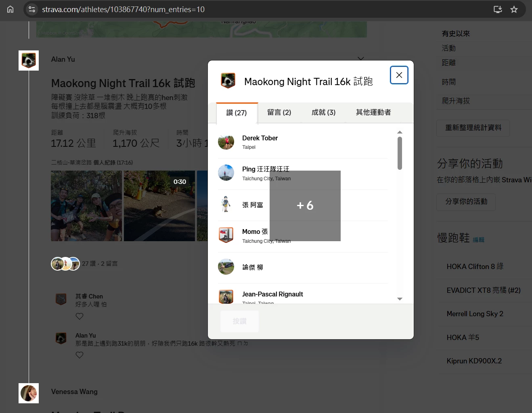This screenshot has width=532, height=413.
Task: Open Momo 張's profile avatar
Action: (226, 235)
